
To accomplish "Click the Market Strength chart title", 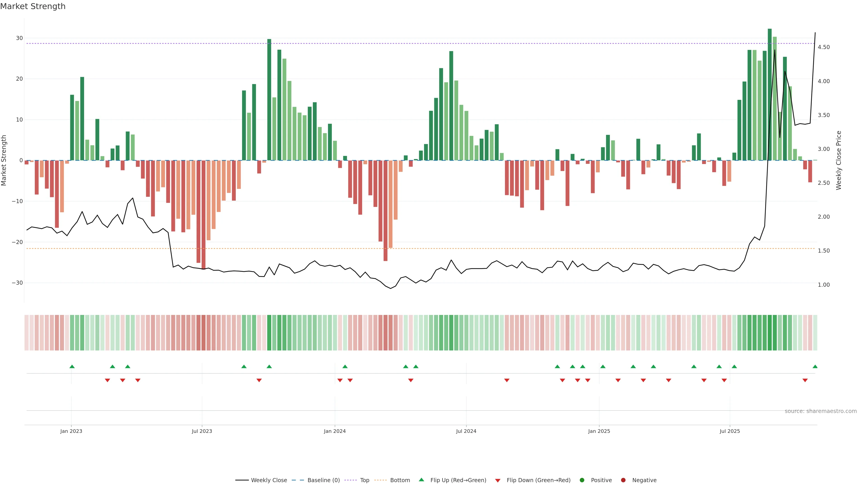I will point(33,6).
